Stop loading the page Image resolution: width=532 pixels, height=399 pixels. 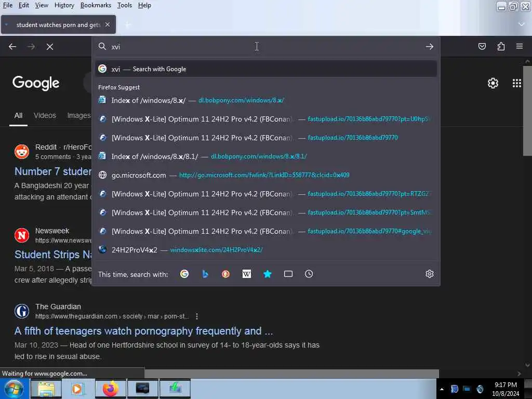point(50,46)
